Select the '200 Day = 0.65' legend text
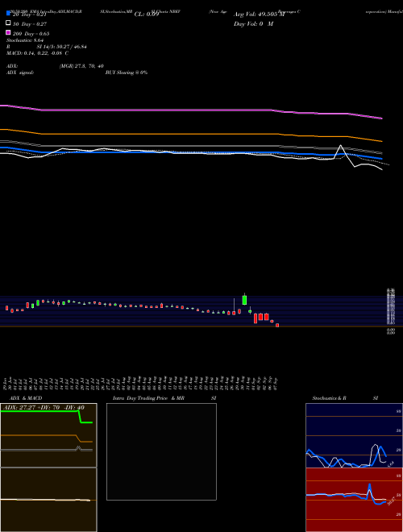This screenshot has width=403, height=532. click(31, 34)
